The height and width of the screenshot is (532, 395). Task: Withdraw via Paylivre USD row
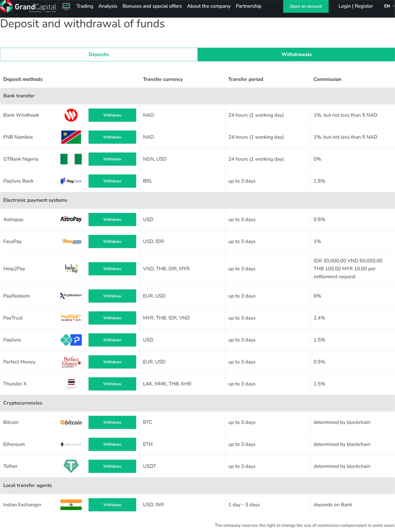(112, 340)
